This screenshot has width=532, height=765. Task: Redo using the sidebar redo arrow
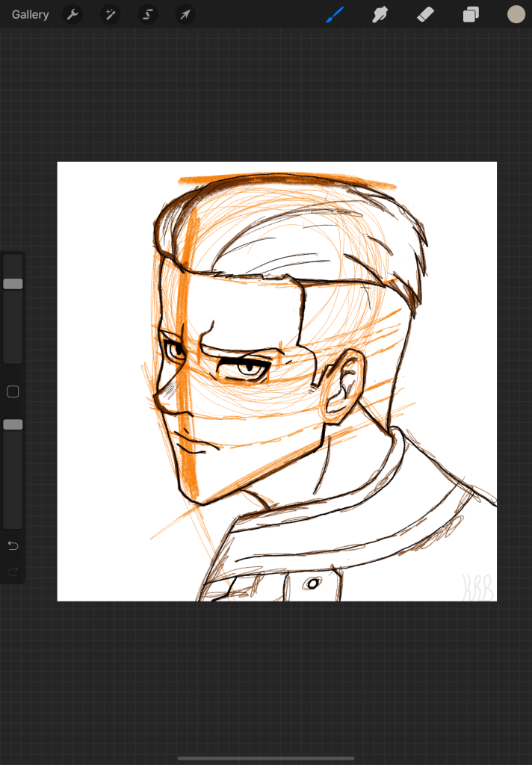[x=13, y=572]
